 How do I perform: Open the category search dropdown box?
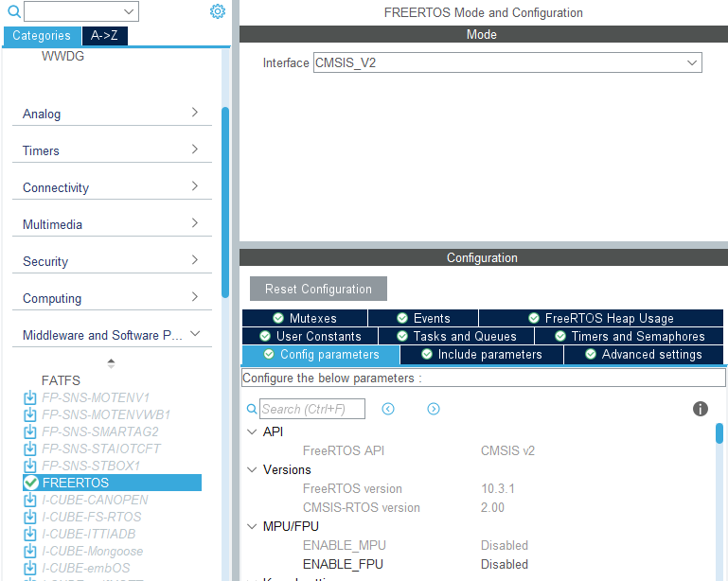[x=81, y=11]
